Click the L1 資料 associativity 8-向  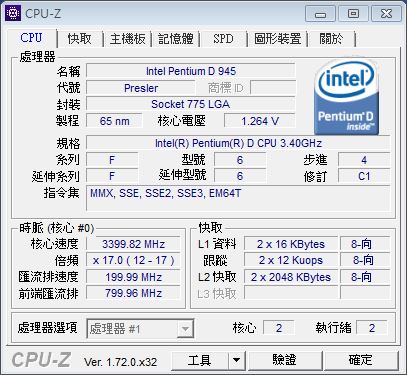(365, 244)
